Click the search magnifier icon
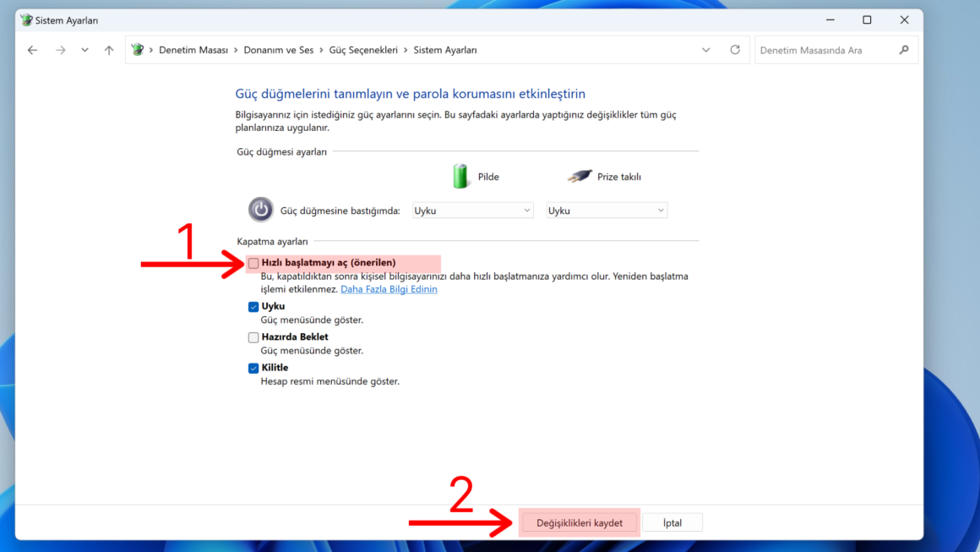This screenshot has height=552, width=980. click(x=904, y=49)
